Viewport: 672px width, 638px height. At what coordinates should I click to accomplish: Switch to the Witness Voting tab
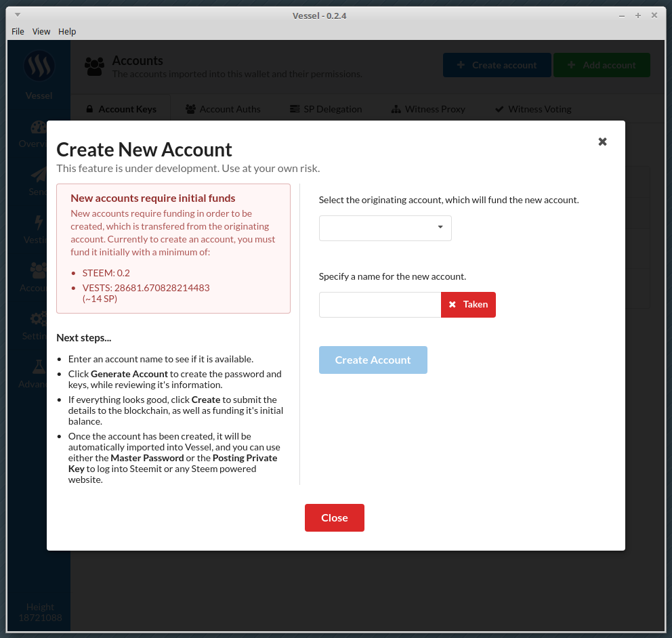click(533, 109)
